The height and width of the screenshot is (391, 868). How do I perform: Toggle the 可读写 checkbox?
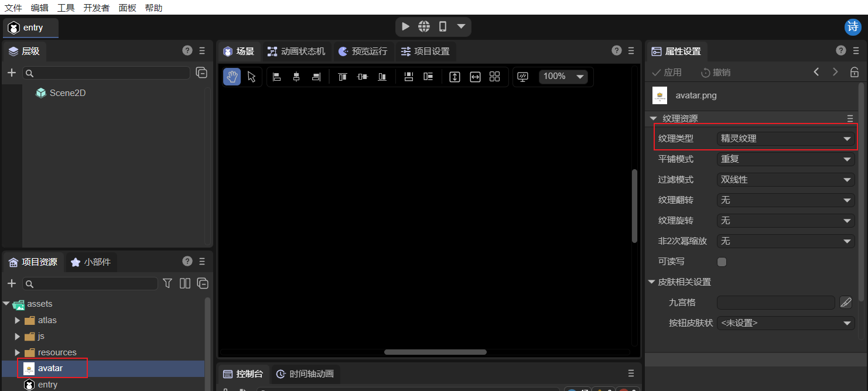tap(722, 262)
